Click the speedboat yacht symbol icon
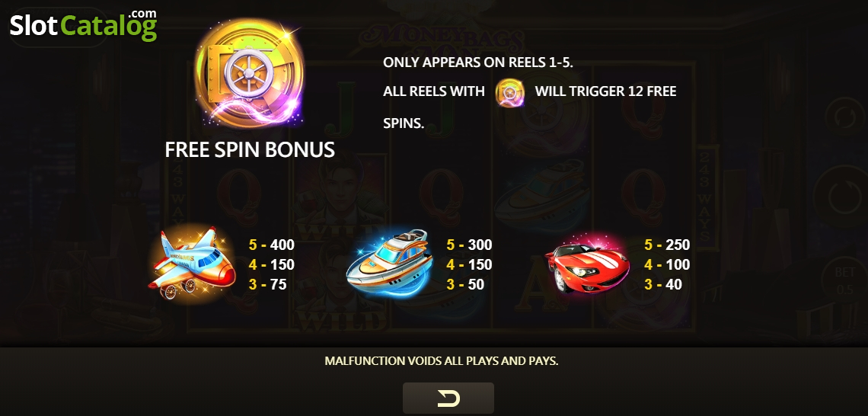Image resolution: width=868 pixels, height=416 pixels. pyautogui.click(x=390, y=263)
